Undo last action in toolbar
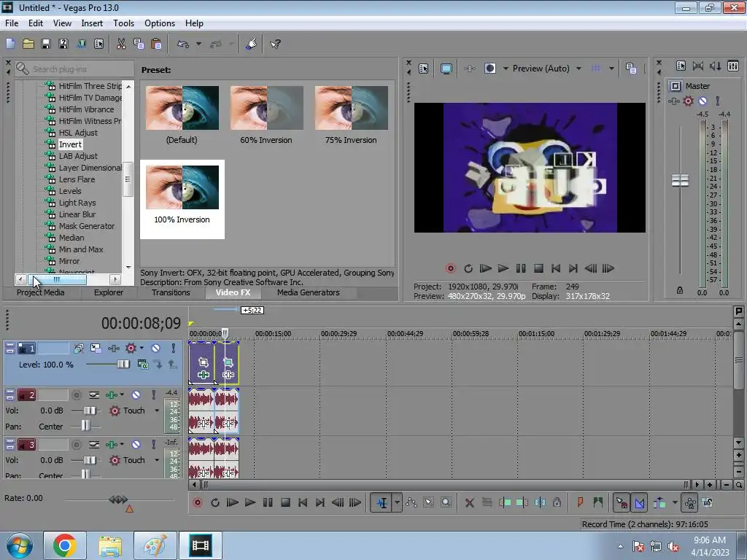747x560 pixels. (x=183, y=44)
